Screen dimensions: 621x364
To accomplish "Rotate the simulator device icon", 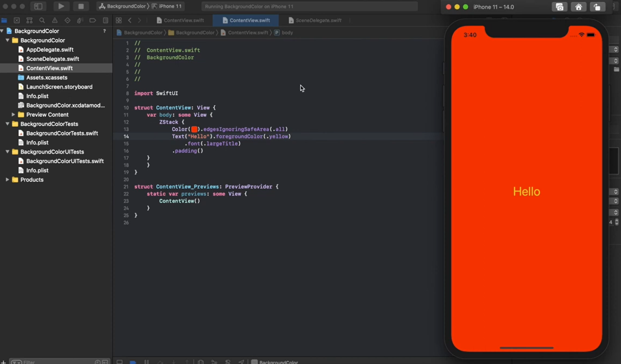I will click(x=597, y=7).
